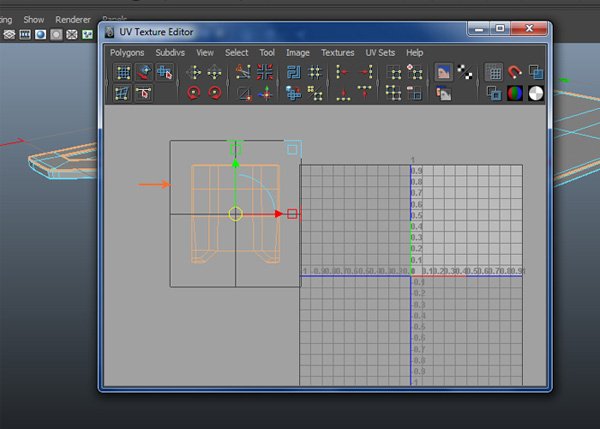
Task: Toggle view grid display
Action: point(494,72)
